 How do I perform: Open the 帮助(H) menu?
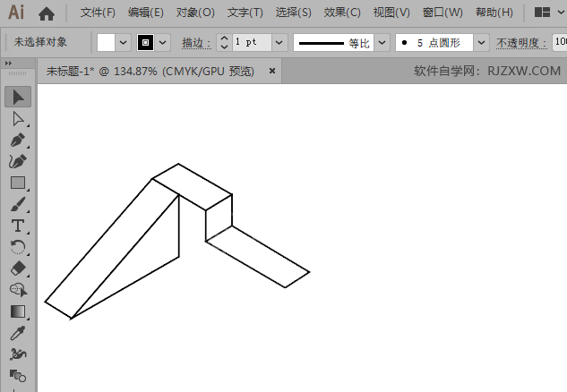(x=494, y=13)
